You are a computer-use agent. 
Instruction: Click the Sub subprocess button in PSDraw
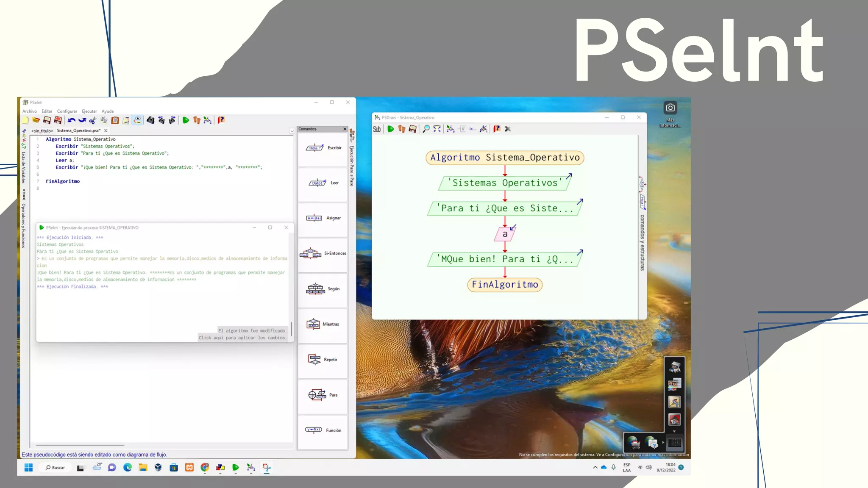[376, 129]
